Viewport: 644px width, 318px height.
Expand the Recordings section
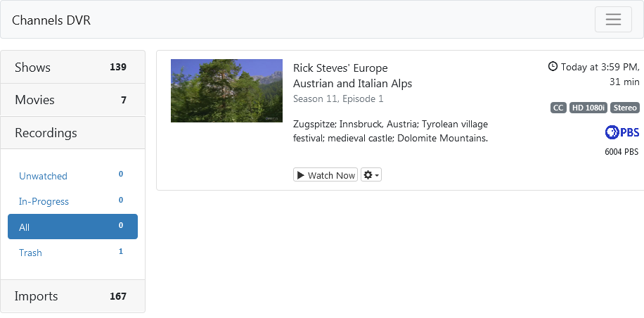(x=46, y=133)
